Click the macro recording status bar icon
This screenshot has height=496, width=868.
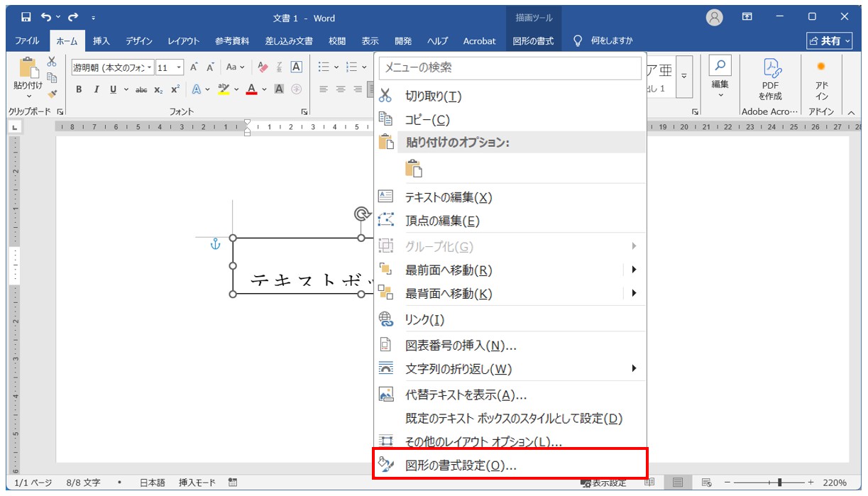233,483
